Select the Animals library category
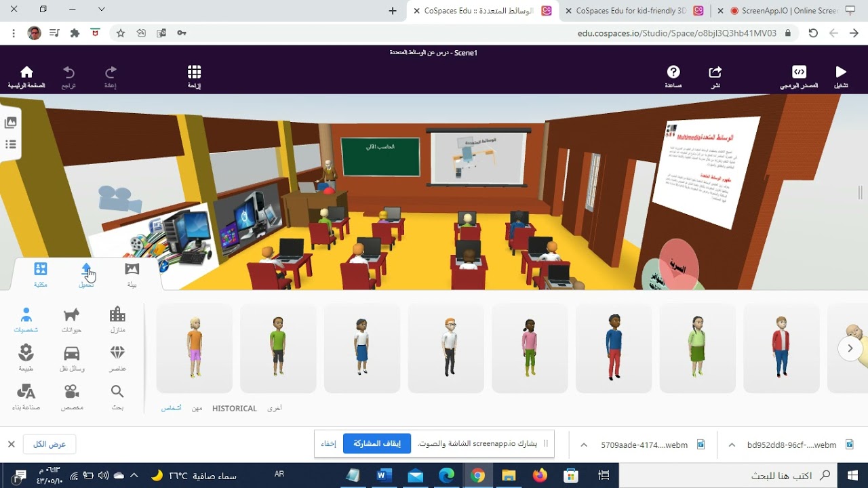 pyautogui.click(x=72, y=320)
